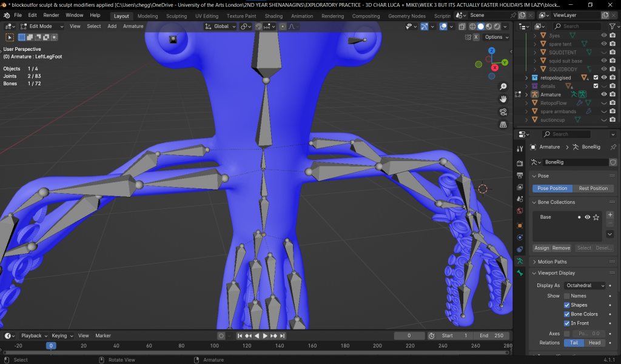Click the outliner Search field
This screenshot has width=621, height=364.
[x=577, y=26]
